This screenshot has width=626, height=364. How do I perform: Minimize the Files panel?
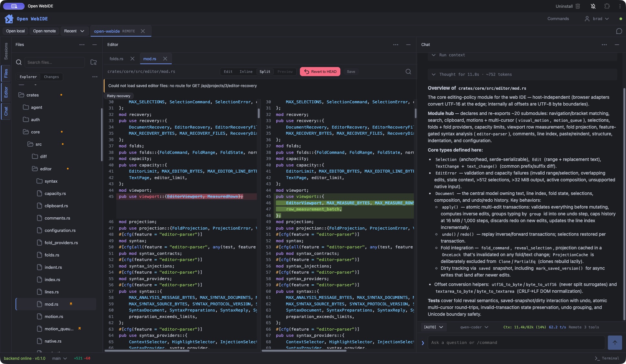tap(95, 45)
